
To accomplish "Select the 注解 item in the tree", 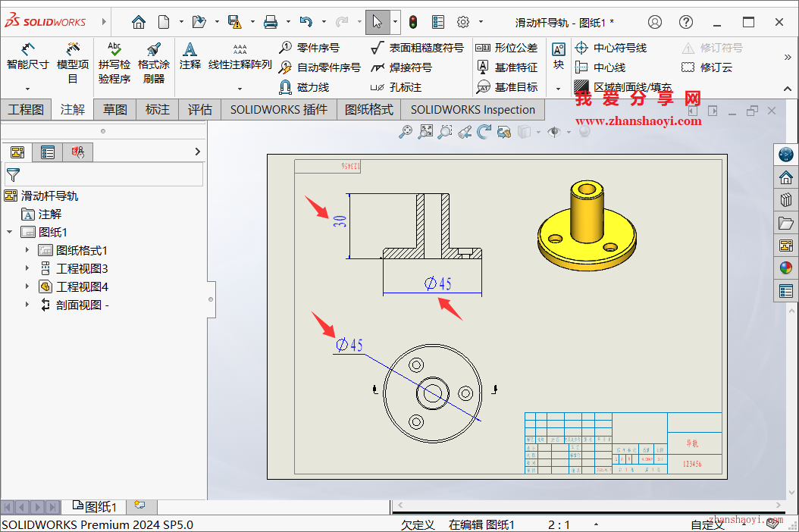I will pos(41,214).
